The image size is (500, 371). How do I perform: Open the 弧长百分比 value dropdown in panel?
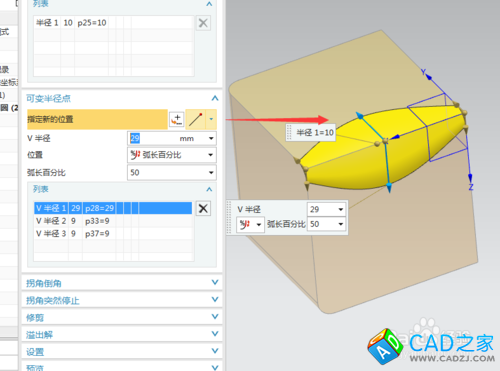click(211, 173)
